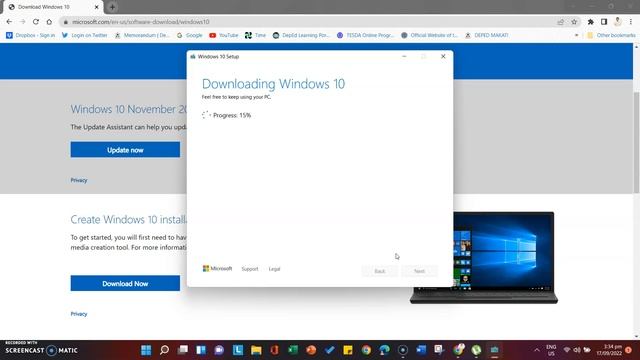Close the Windows 10 Setup dialog
Image resolution: width=640 pixels, height=360 pixels.
point(443,56)
